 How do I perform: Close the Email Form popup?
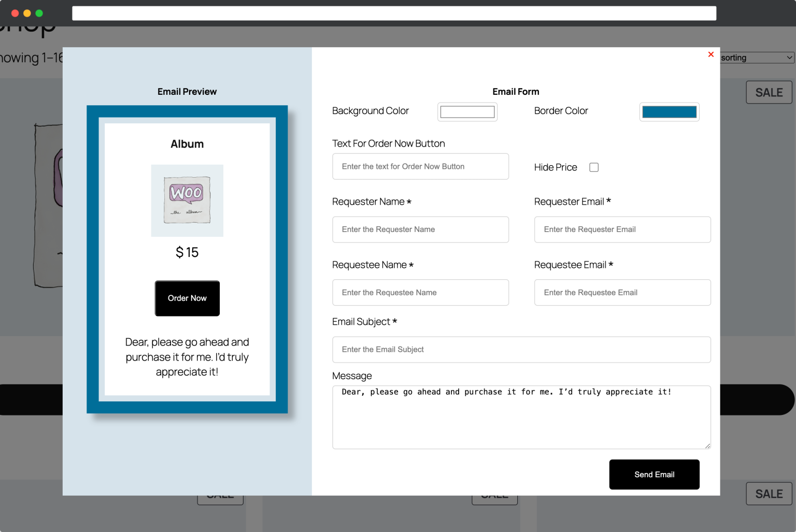710,54
